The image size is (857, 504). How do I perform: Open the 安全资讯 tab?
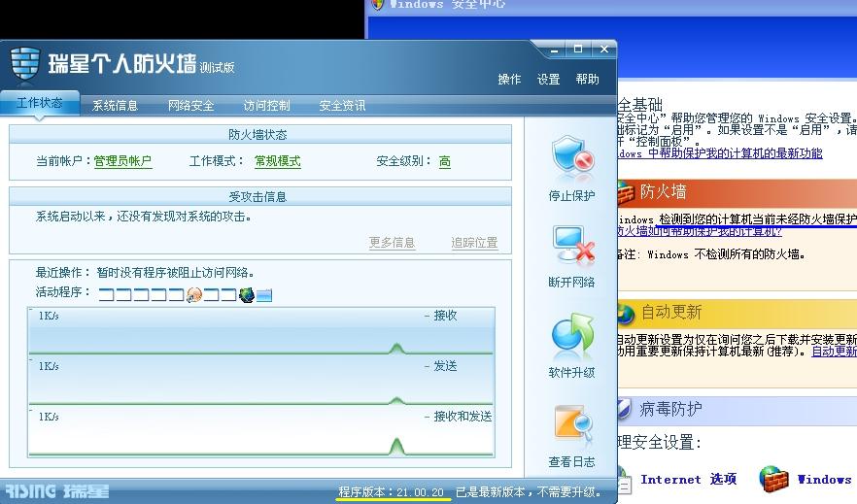(342, 106)
